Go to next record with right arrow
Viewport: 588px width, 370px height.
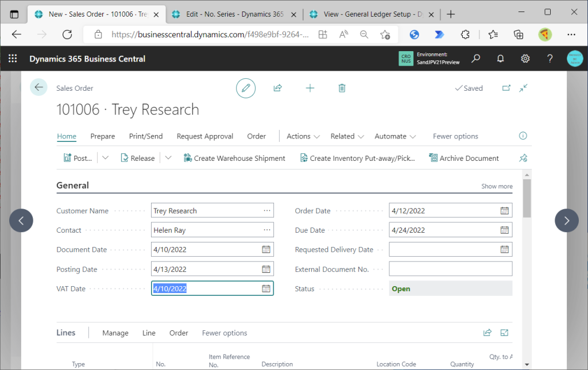click(567, 221)
